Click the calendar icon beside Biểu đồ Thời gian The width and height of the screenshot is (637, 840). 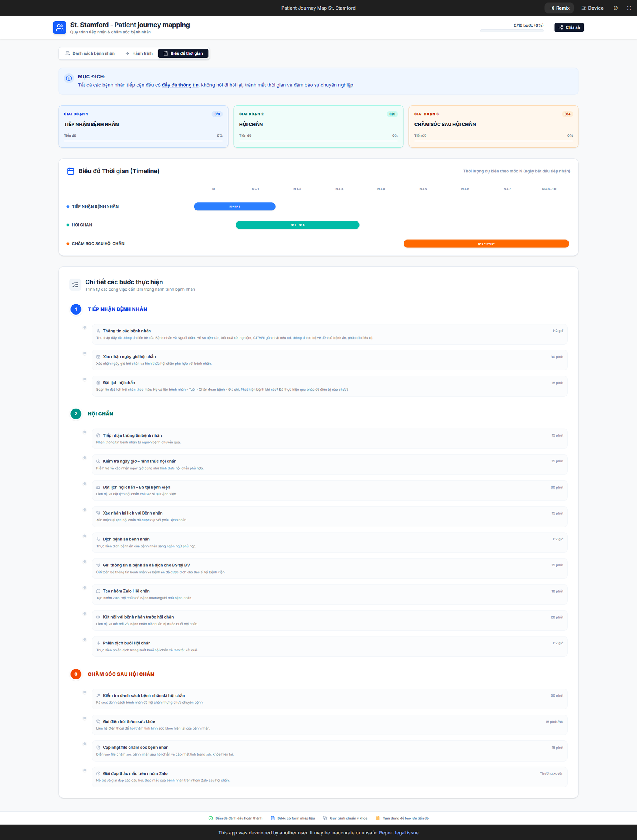(x=70, y=171)
